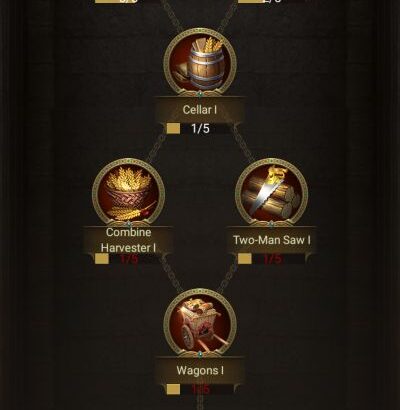The width and height of the screenshot is (400, 410).
Task: Click the Combine Harvester red 1/5 progress bar
Action: pyautogui.click(x=128, y=259)
